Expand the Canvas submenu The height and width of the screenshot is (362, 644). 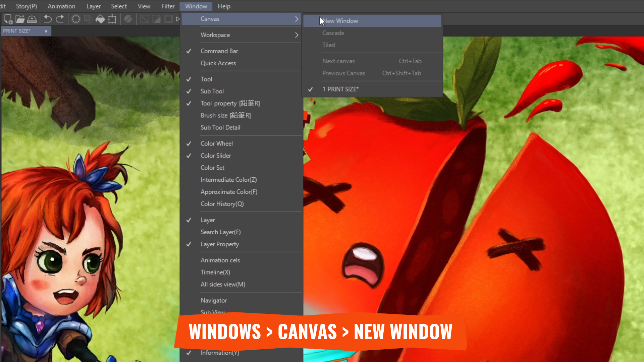coord(241,19)
